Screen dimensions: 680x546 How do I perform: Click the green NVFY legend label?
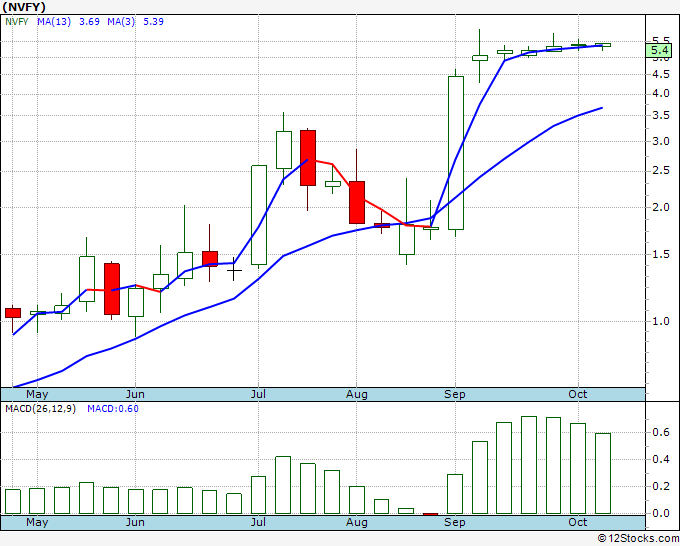16,22
